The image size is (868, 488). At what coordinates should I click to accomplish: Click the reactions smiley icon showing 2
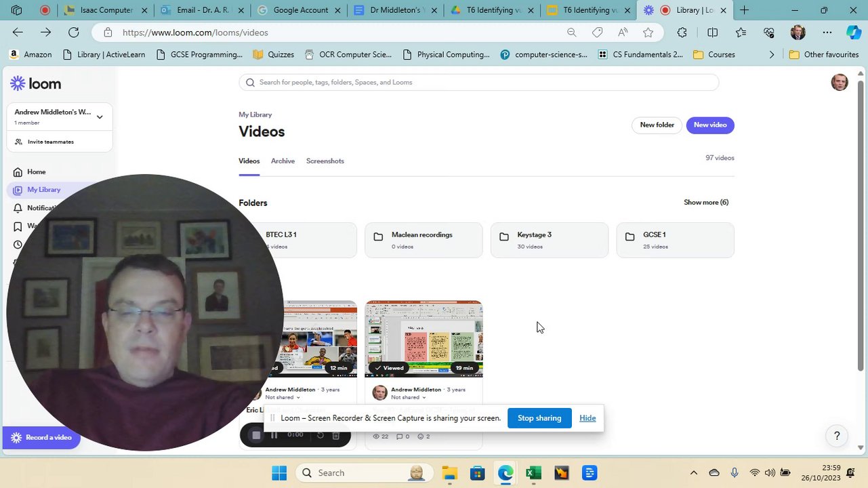click(x=420, y=436)
